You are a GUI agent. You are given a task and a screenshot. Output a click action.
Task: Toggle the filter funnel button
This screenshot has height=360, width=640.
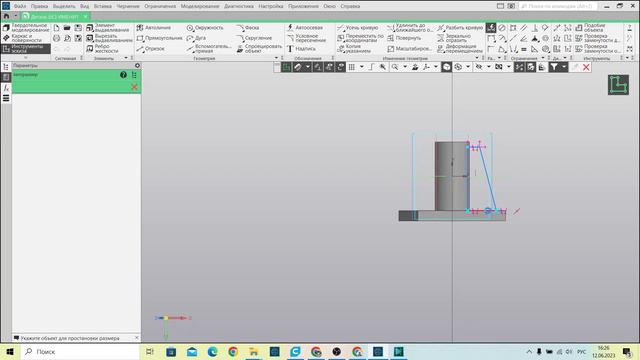point(553,67)
